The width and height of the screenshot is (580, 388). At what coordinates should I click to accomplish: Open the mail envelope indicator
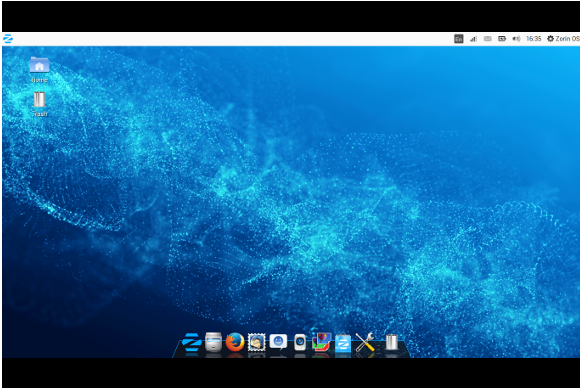click(488, 39)
